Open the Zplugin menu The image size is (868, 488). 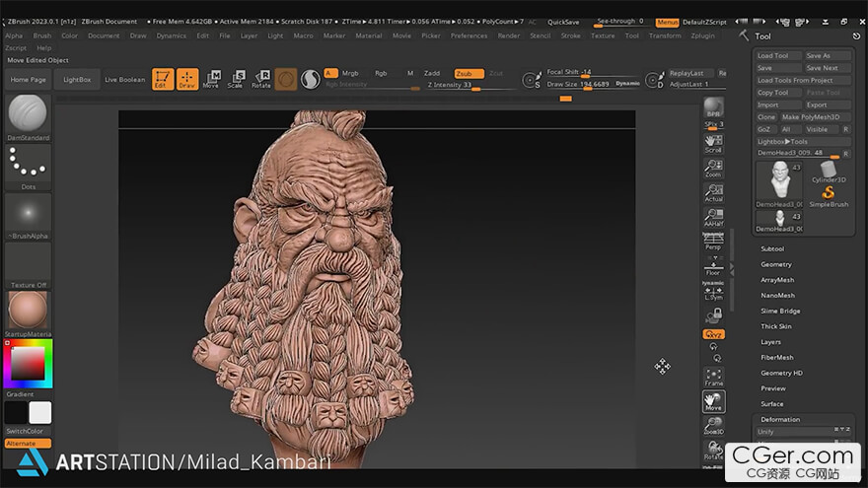click(702, 35)
